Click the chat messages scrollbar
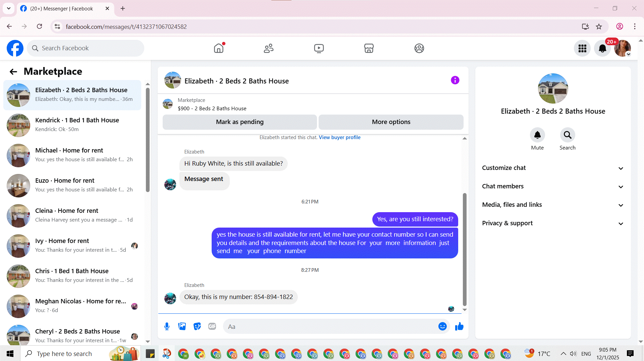 [x=465, y=249]
